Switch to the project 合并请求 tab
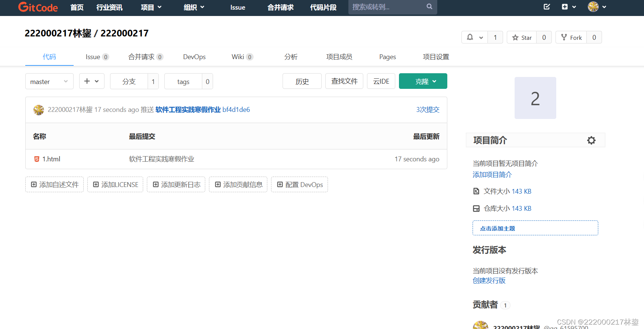This screenshot has width=644, height=329. (x=146, y=57)
